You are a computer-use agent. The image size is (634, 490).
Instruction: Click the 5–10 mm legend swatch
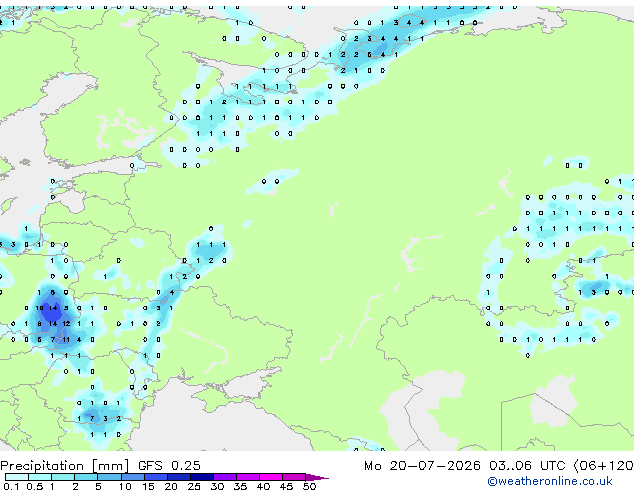coord(109,477)
